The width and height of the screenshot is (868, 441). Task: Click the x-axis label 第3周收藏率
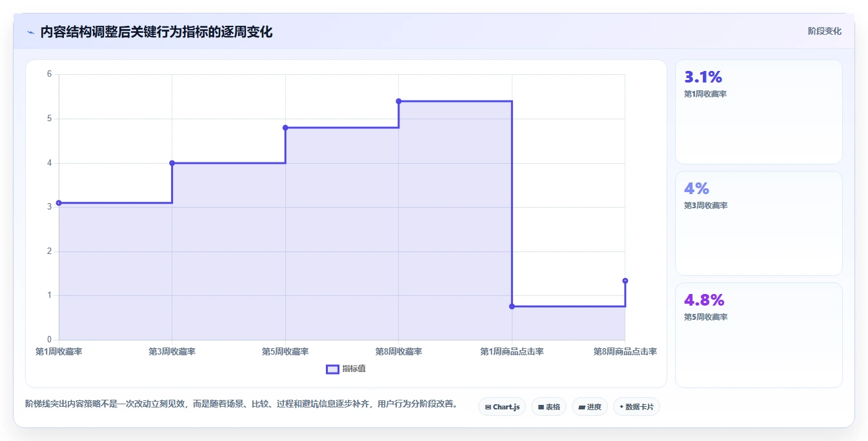(x=172, y=351)
